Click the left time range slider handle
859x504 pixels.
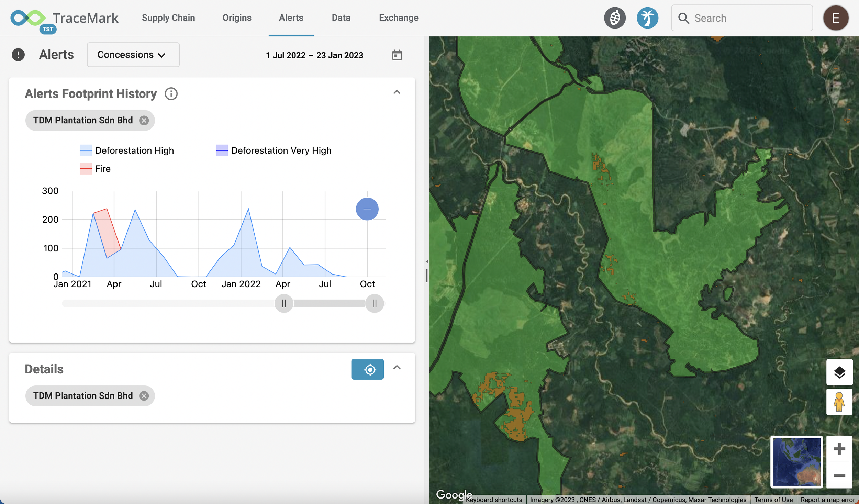pyautogui.click(x=284, y=303)
